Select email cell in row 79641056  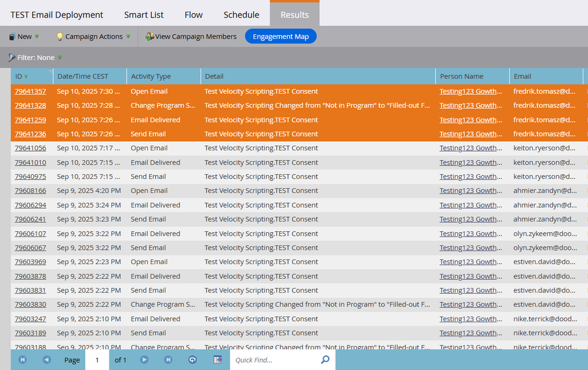[x=544, y=148]
